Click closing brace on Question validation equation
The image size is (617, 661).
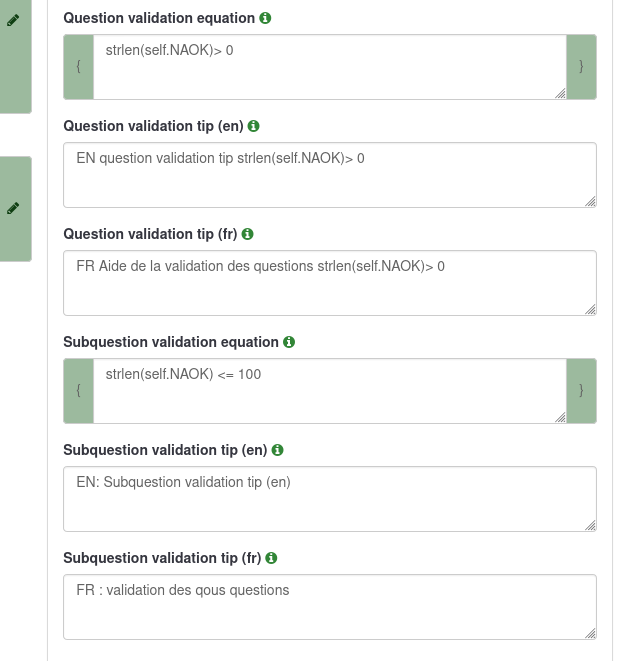(581, 67)
